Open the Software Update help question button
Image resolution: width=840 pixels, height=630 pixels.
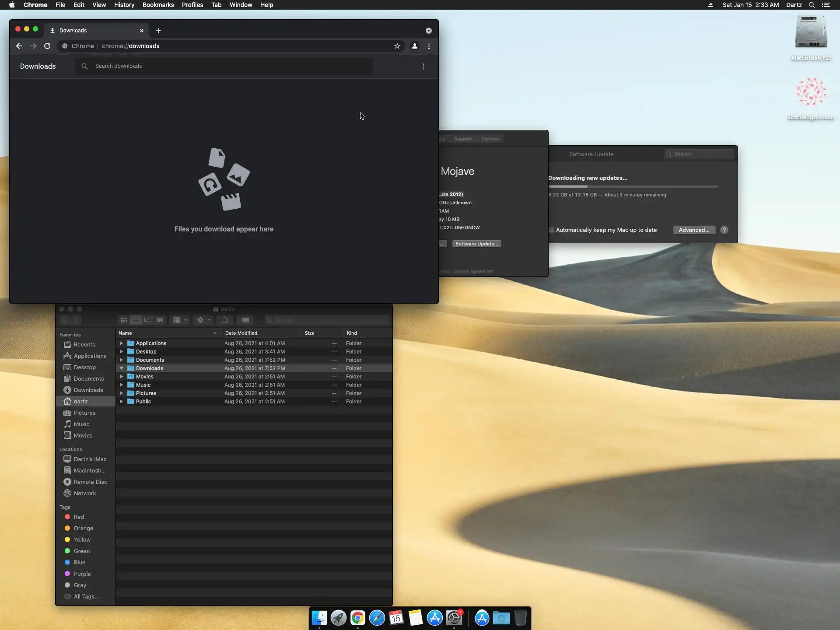pyautogui.click(x=724, y=230)
